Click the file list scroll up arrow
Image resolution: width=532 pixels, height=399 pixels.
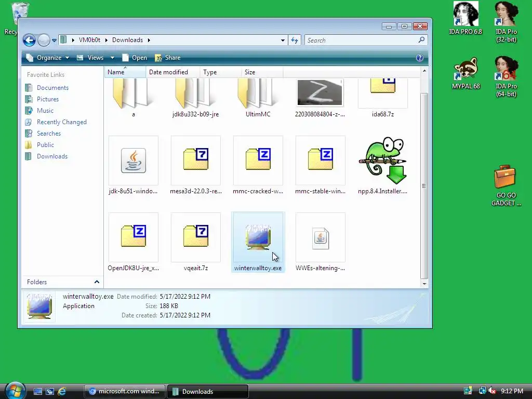point(424,71)
